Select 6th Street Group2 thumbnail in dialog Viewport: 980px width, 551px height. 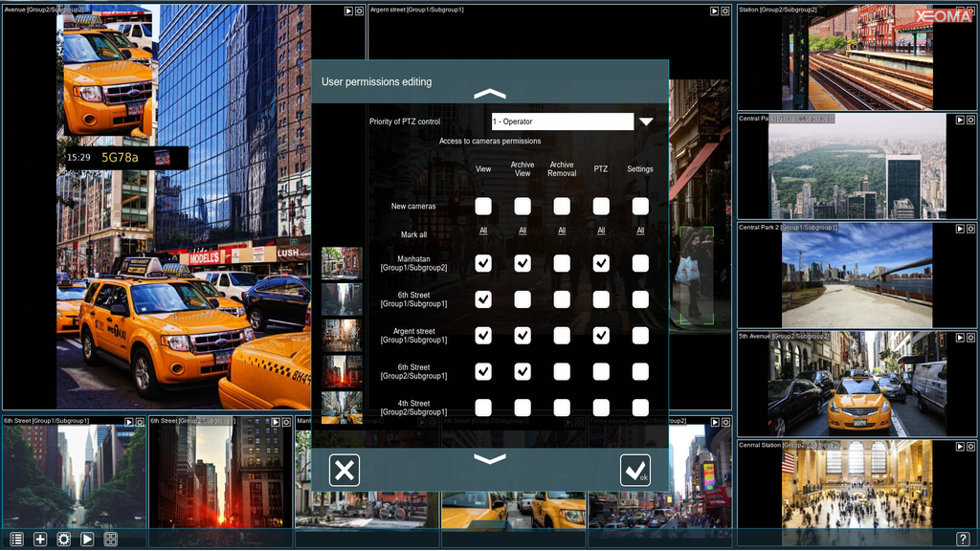(x=342, y=372)
